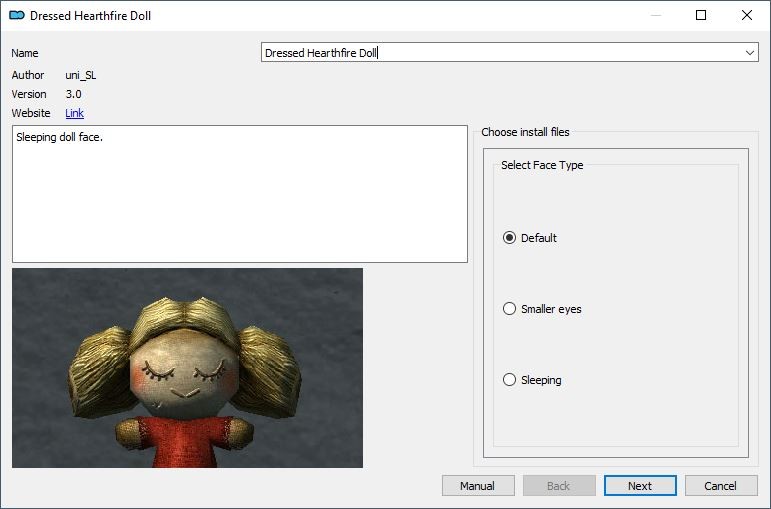
Task: Close the Dressed Hearthfire Doll window
Action: click(746, 15)
